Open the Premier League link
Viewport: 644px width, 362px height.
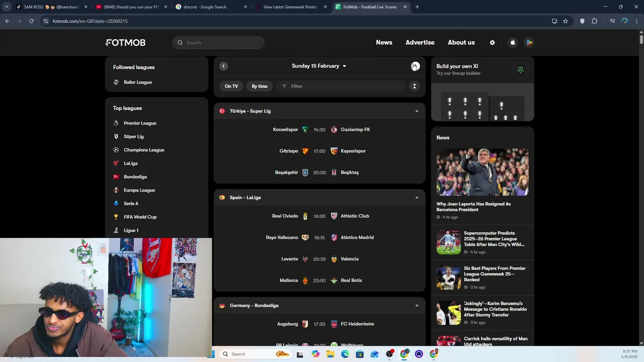point(140,123)
